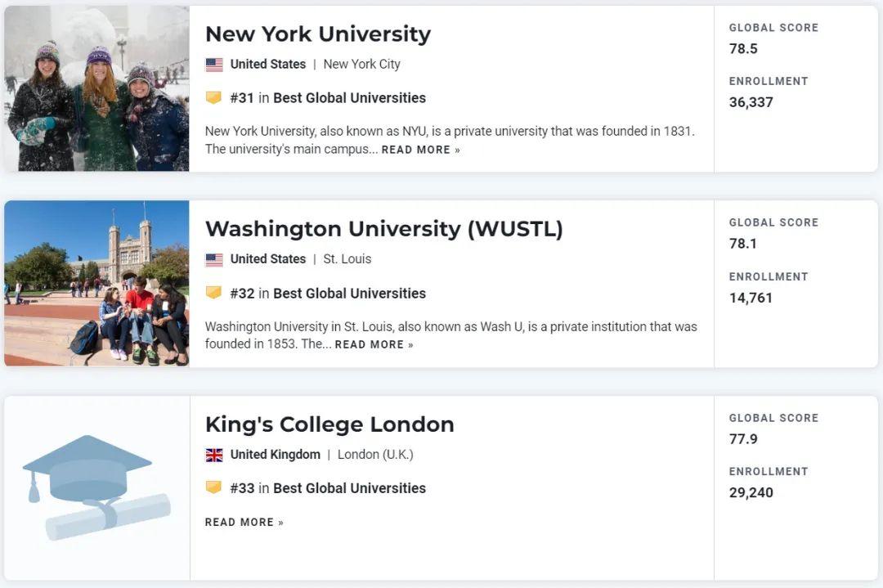Click the St. Louis location label

pos(348,259)
